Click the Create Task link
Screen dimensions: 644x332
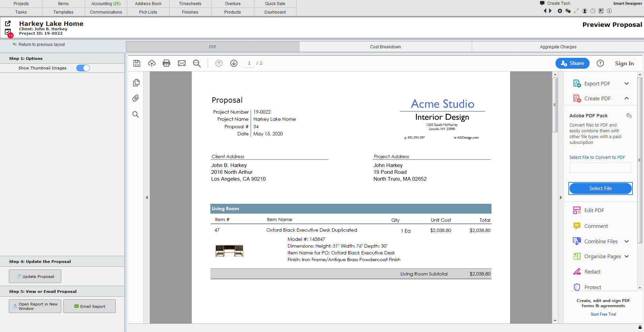[559, 3]
